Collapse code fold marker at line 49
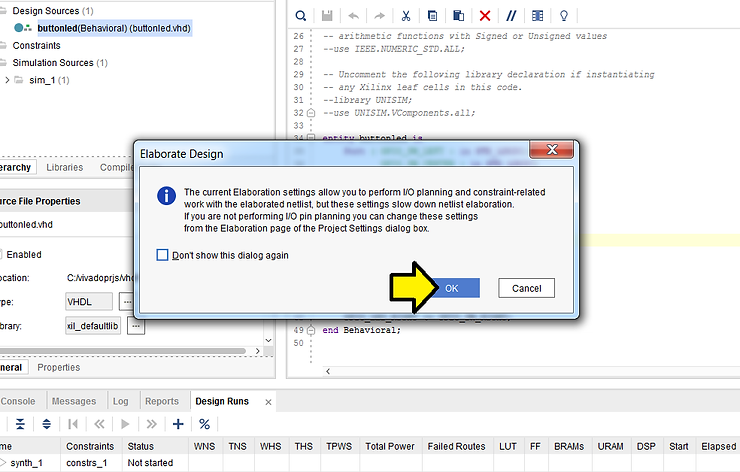Image resolution: width=740 pixels, height=472 pixels. (311, 330)
